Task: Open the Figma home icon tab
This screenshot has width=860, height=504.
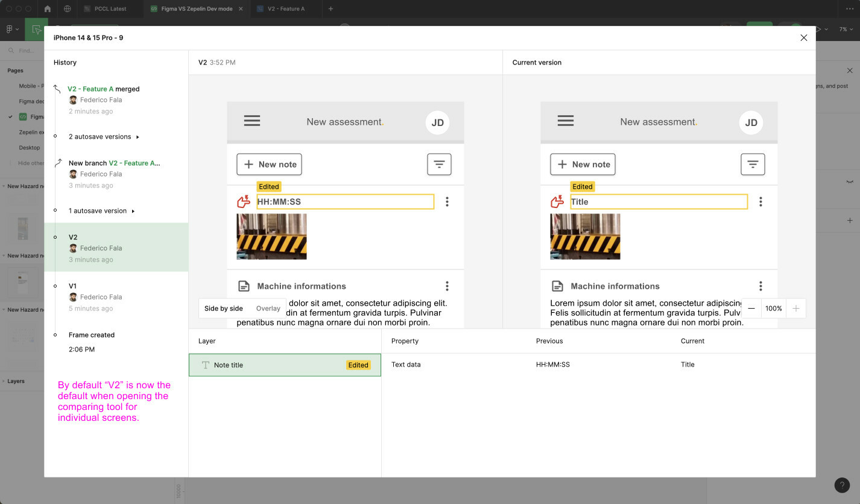Action: (x=48, y=9)
